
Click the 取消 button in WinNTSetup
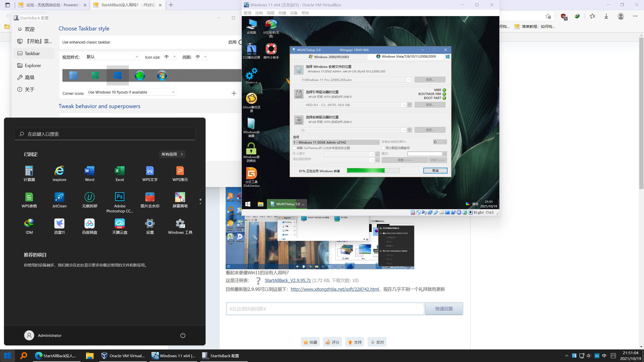pos(435,171)
